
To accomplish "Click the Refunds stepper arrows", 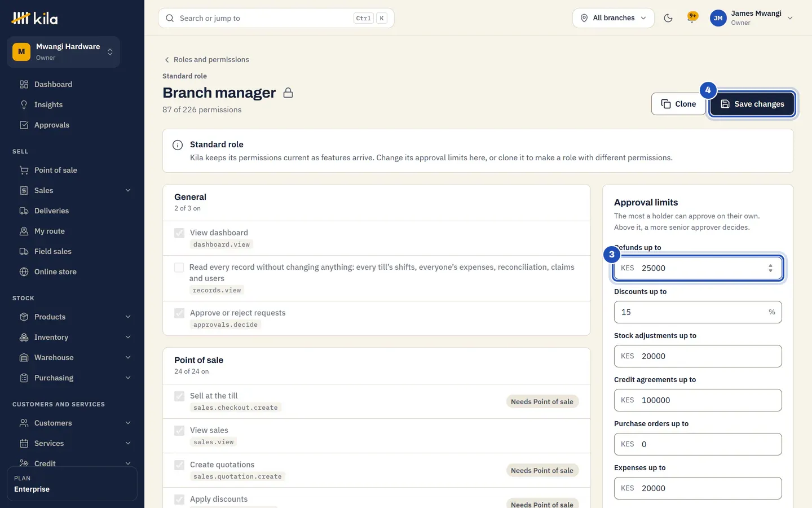I will pos(770,268).
